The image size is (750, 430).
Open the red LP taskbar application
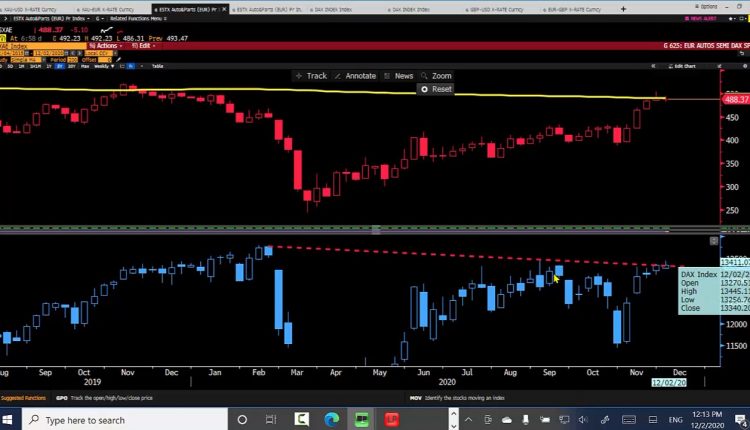click(392, 420)
